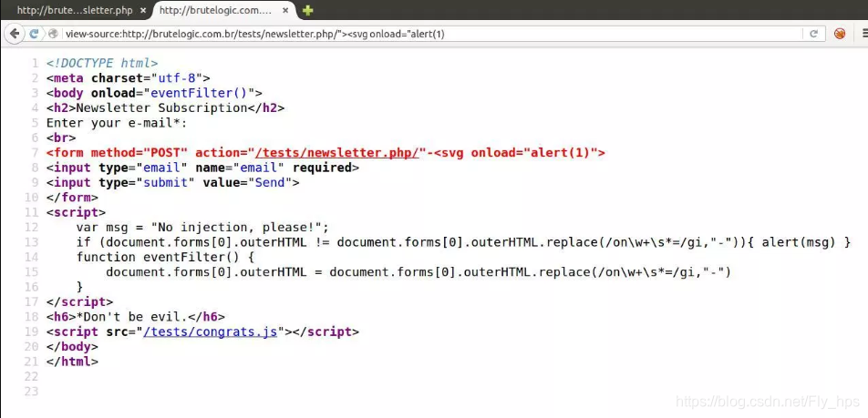Click the alert(msg) call on line 13

(799, 242)
